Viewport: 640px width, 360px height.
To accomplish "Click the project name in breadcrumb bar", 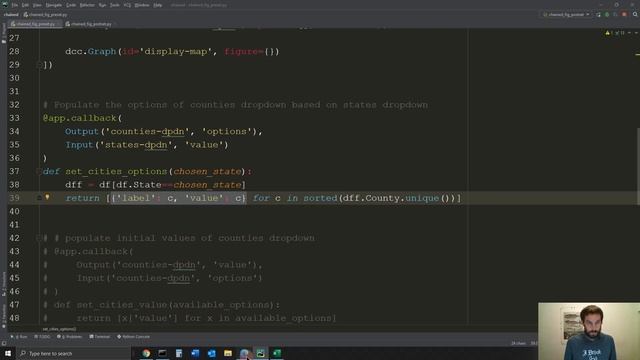I will pyautogui.click(x=11, y=15).
